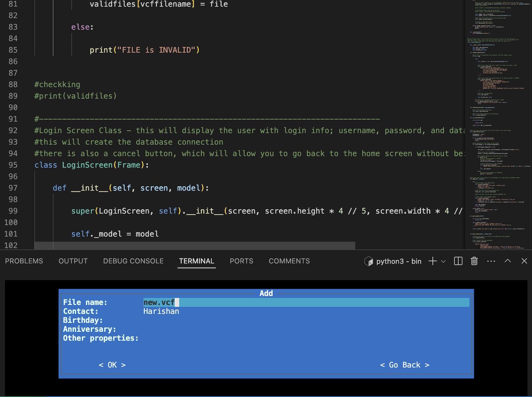Close the terminal panel with the X icon

coord(524,261)
